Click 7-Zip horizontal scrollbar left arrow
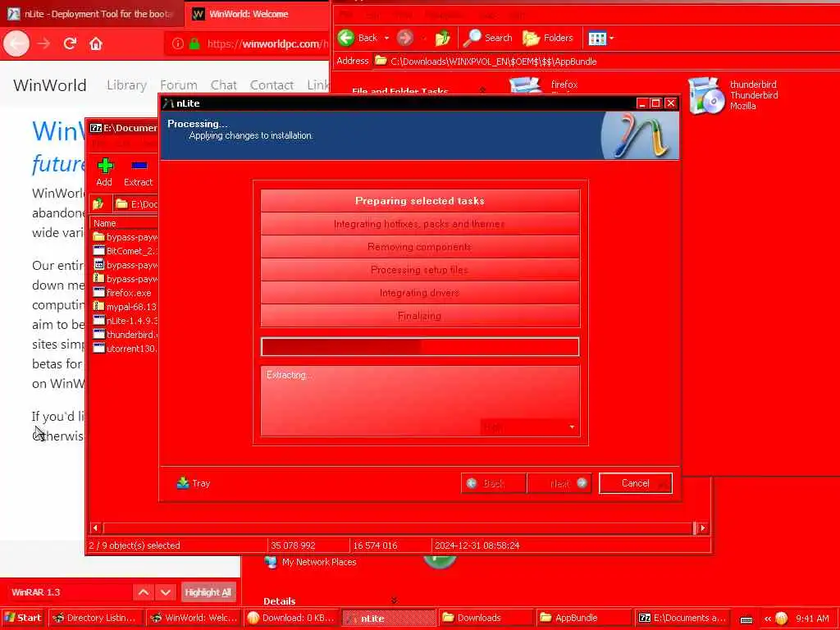The image size is (840, 630). (x=95, y=527)
